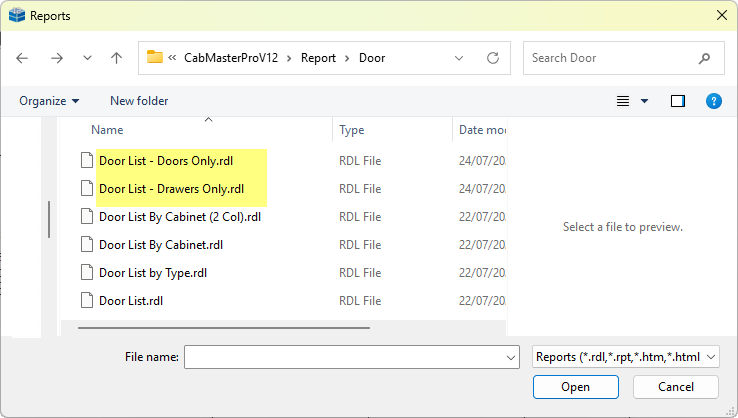
Task: Click New folder in toolbar
Action: (139, 101)
